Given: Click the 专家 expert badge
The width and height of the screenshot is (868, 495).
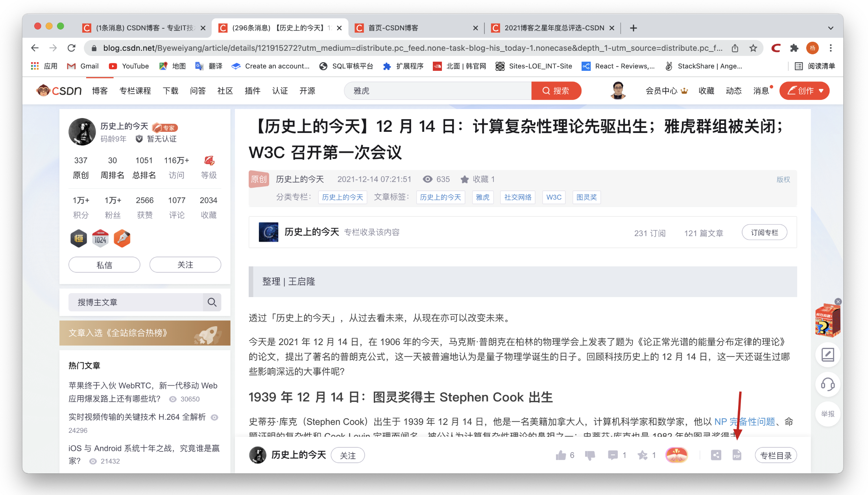Looking at the screenshot, I should click(x=165, y=127).
